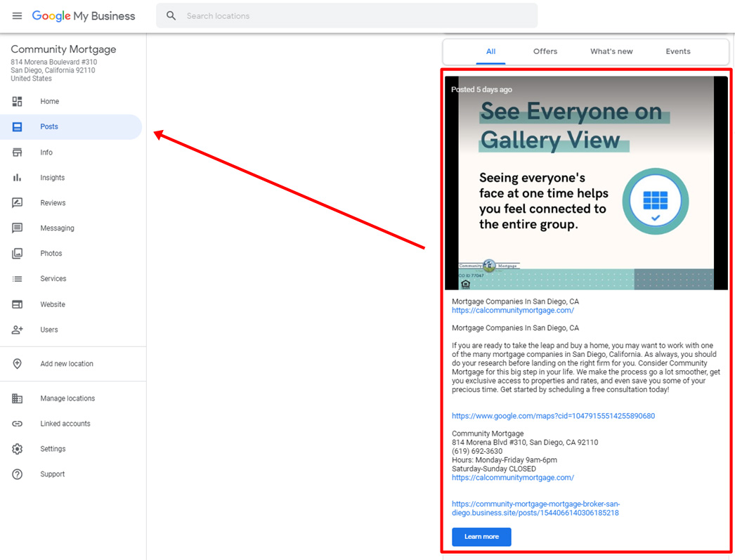Click the Reviews icon
Viewport: 735px width, 560px height.
[x=18, y=203]
